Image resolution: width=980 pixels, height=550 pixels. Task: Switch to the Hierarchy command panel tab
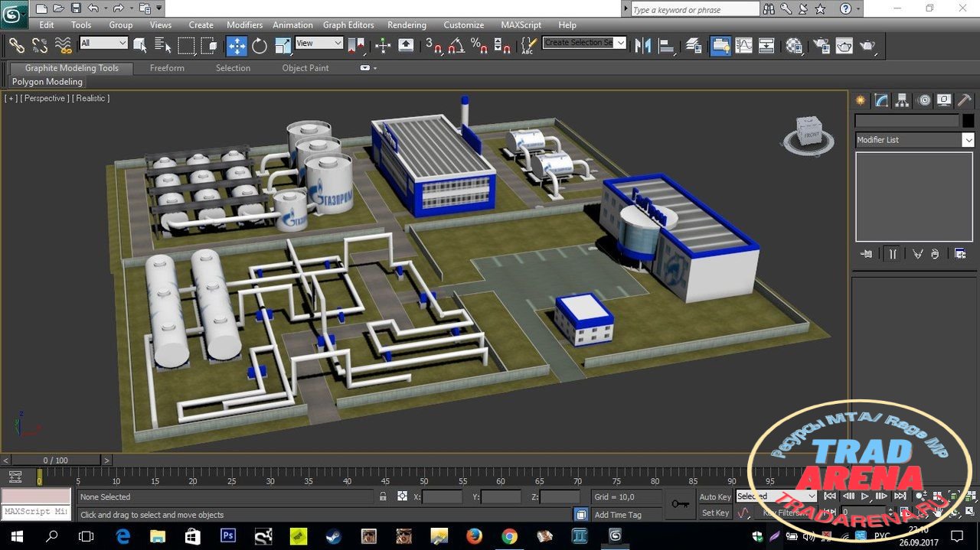point(903,100)
